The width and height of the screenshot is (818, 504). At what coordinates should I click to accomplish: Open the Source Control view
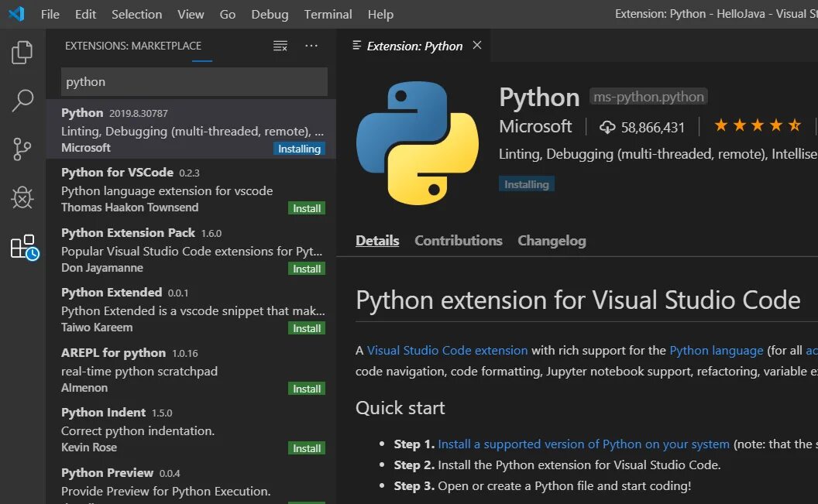coord(22,149)
